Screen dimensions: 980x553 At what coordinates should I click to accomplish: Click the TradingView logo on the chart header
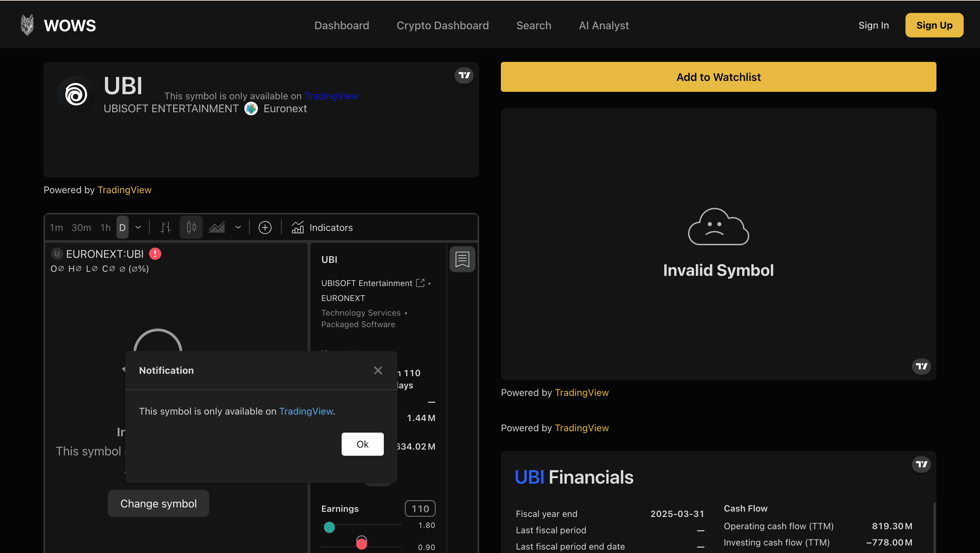[x=464, y=76]
